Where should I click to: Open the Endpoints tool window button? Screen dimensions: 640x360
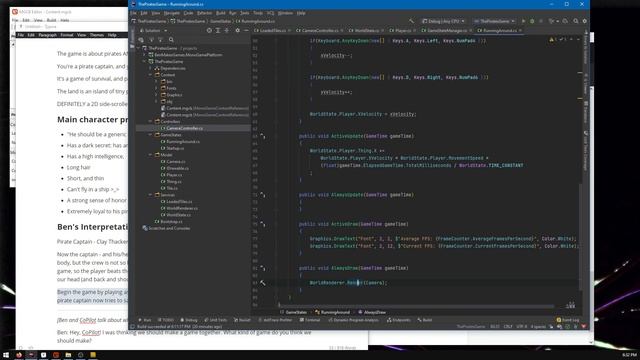398,320
